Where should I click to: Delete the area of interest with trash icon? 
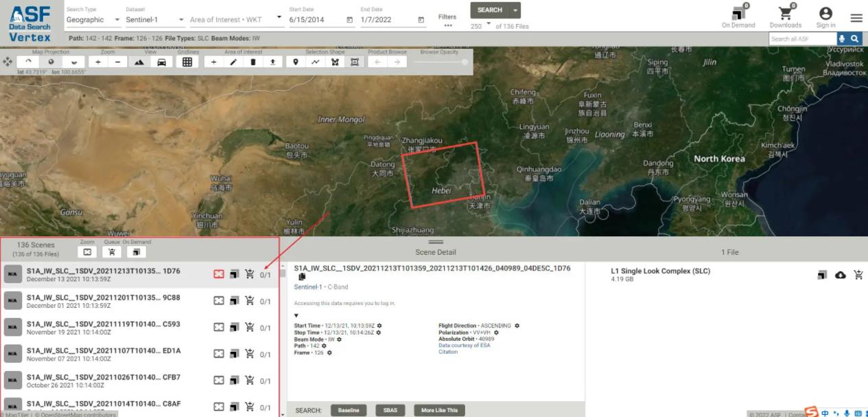(253, 62)
